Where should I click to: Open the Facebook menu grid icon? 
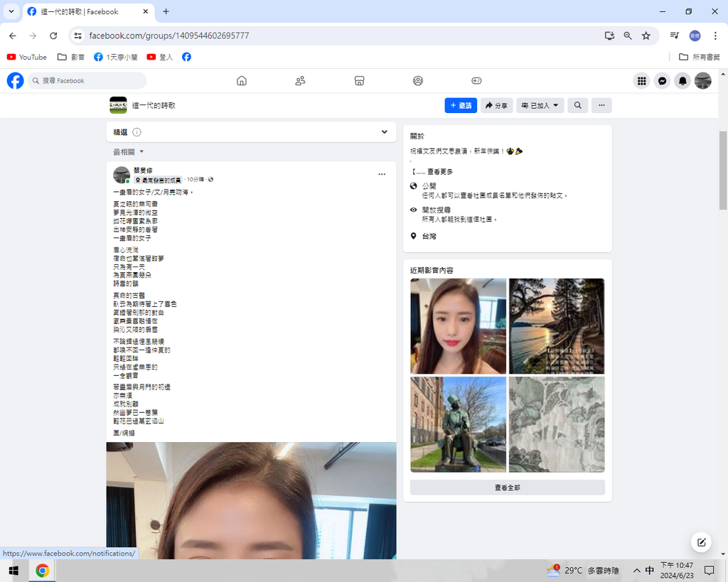pyautogui.click(x=641, y=81)
